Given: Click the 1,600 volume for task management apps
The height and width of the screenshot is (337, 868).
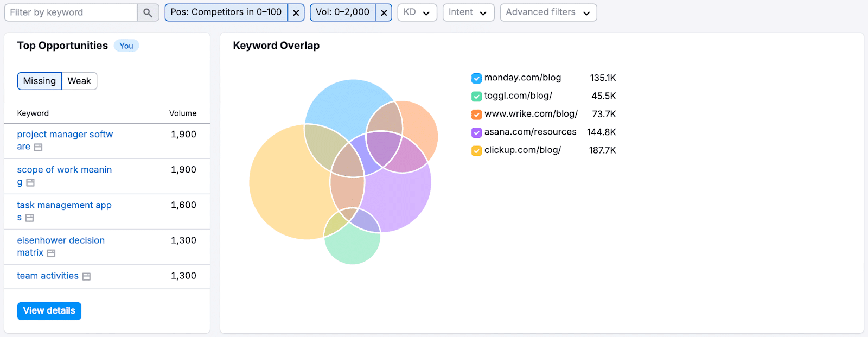Looking at the screenshot, I should [x=183, y=205].
